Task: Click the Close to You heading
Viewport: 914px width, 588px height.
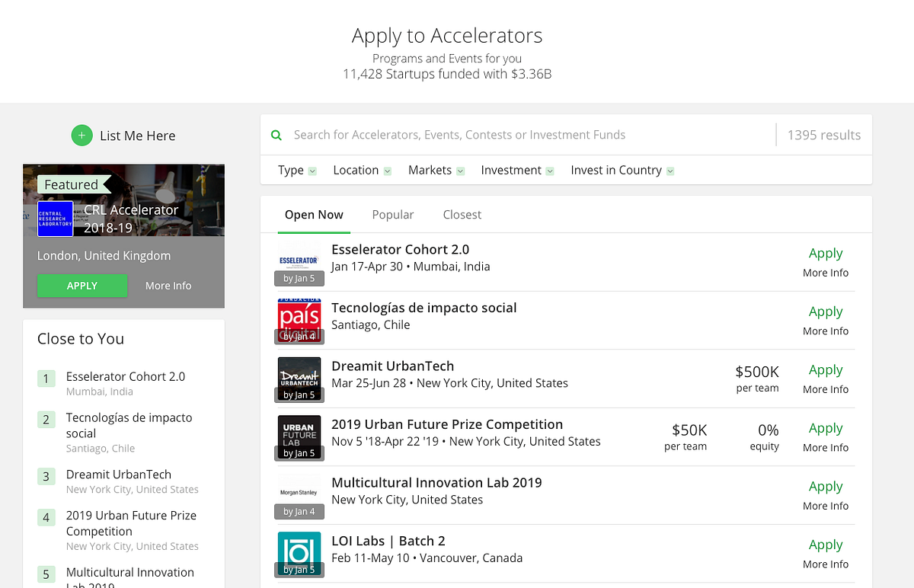Action: pyautogui.click(x=81, y=339)
